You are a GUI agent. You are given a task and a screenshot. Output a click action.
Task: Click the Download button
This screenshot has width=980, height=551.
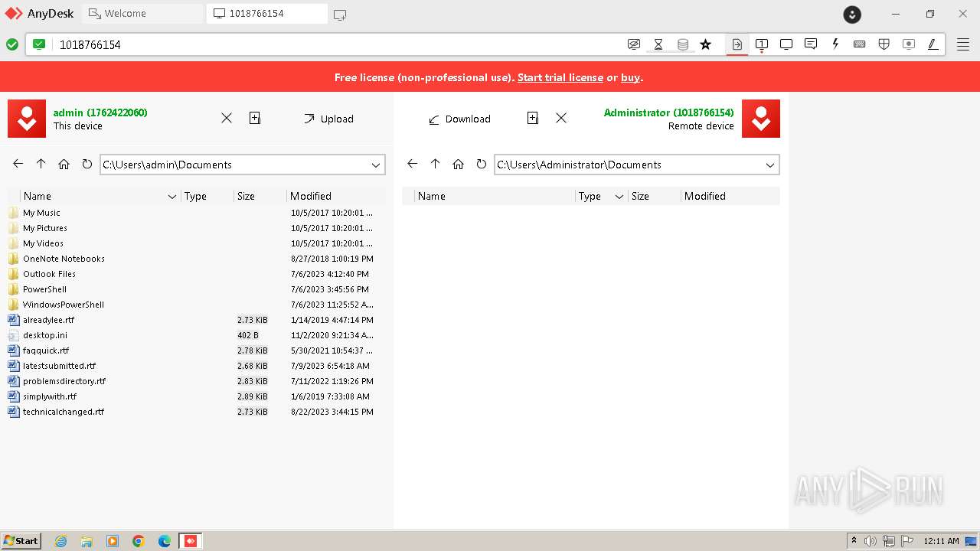pyautogui.click(x=459, y=119)
